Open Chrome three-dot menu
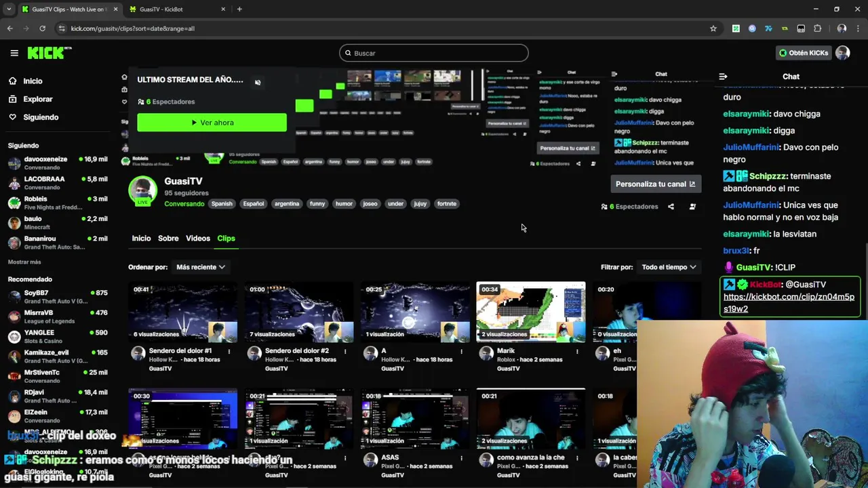Image resolution: width=868 pixels, height=488 pixels. point(858,28)
